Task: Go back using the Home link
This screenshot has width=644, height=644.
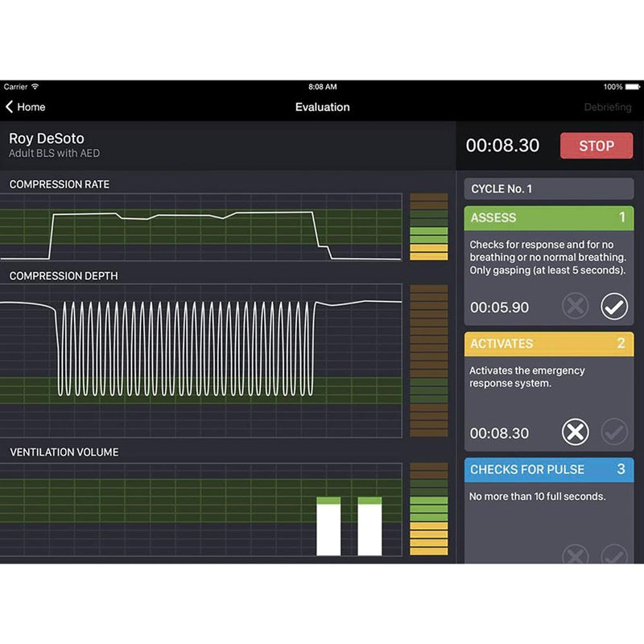Action: 31,106
